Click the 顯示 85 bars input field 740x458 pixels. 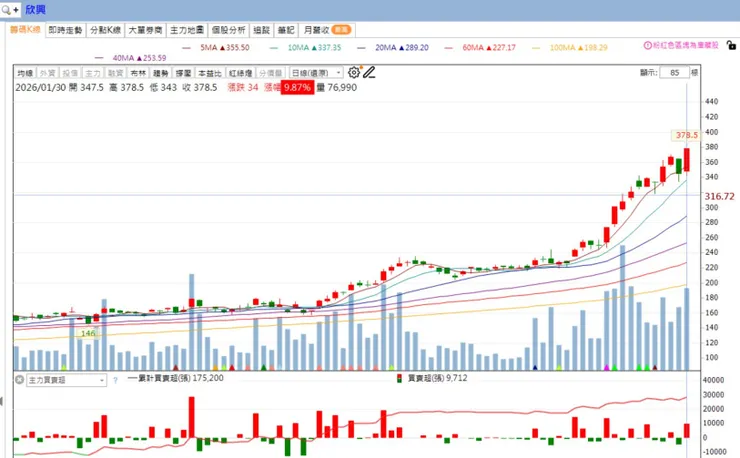674,72
